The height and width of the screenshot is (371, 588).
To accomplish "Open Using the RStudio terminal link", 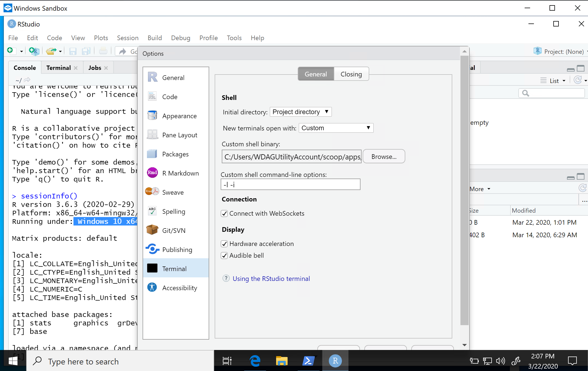I will pyautogui.click(x=271, y=279).
